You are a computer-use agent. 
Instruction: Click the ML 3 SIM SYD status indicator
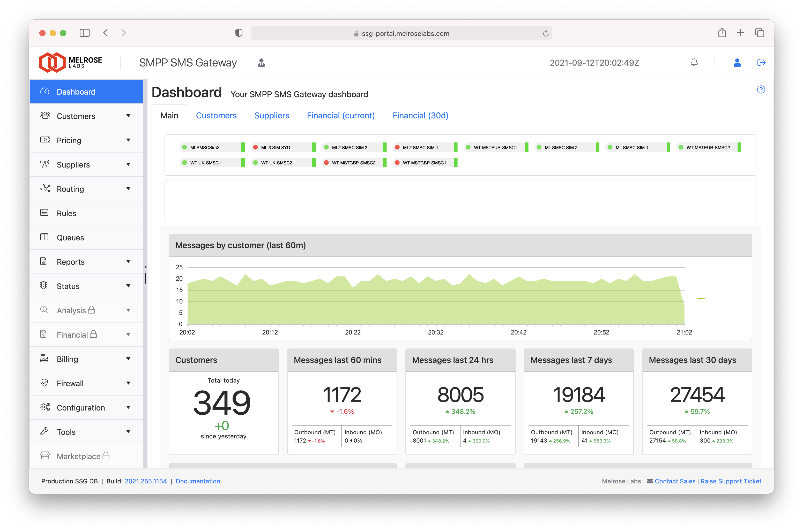(x=255, y=148)
